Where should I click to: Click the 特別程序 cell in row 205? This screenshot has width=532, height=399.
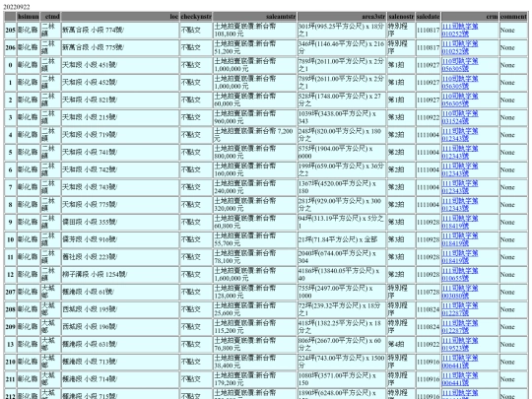click(401, 31)
